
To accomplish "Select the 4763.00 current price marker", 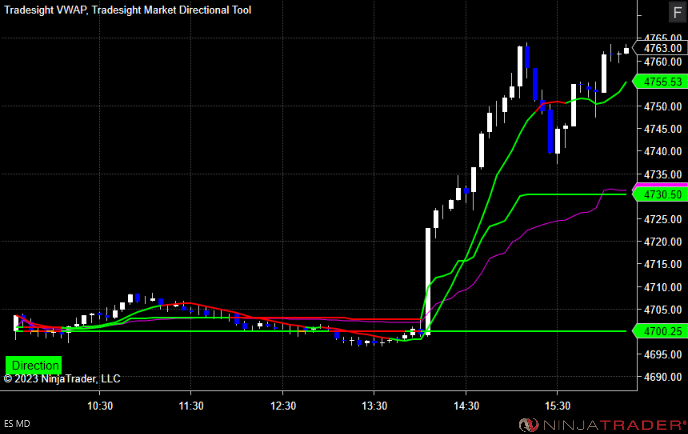I will [659, 48].
